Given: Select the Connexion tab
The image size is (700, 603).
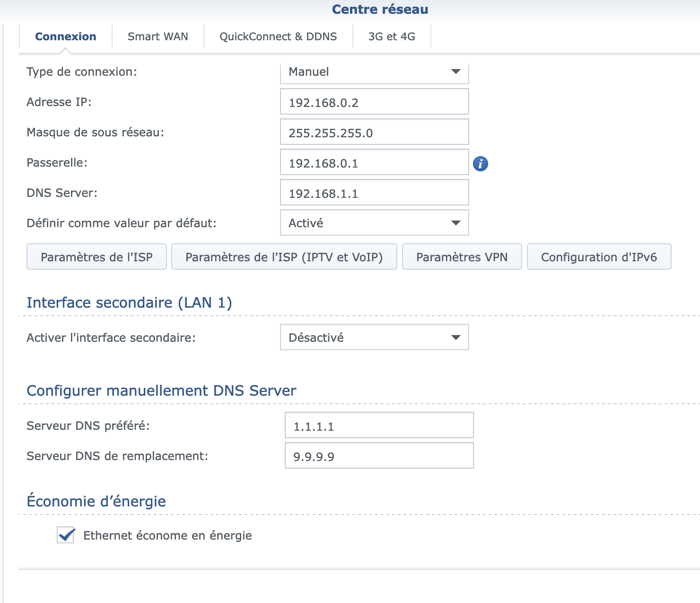Looking at the screenshot, I should [x=66, y=36].
